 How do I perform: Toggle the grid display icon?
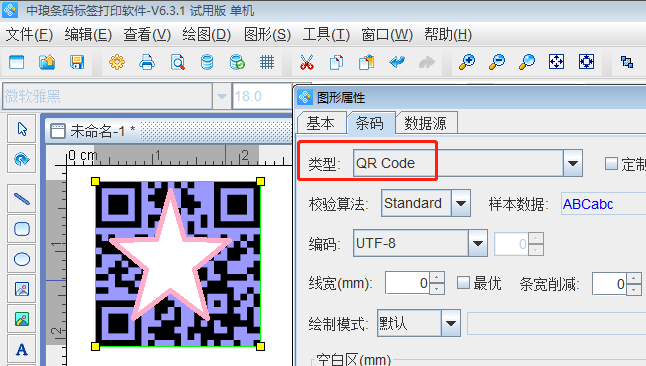(x=267, y=63)
